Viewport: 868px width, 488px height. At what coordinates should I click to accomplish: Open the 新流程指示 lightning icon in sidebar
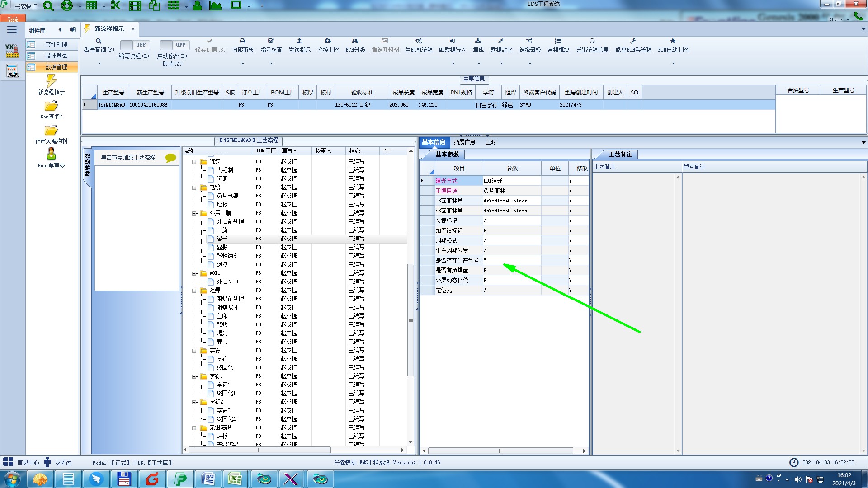(51, 81)
